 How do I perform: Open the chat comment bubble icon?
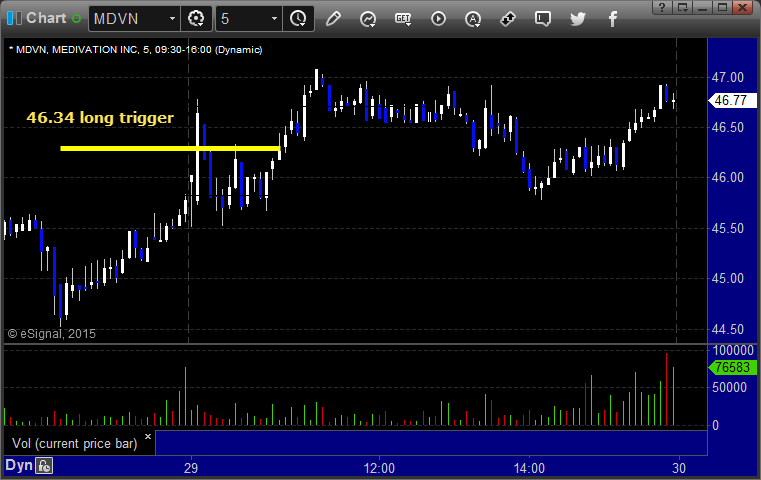coord(543,19)
